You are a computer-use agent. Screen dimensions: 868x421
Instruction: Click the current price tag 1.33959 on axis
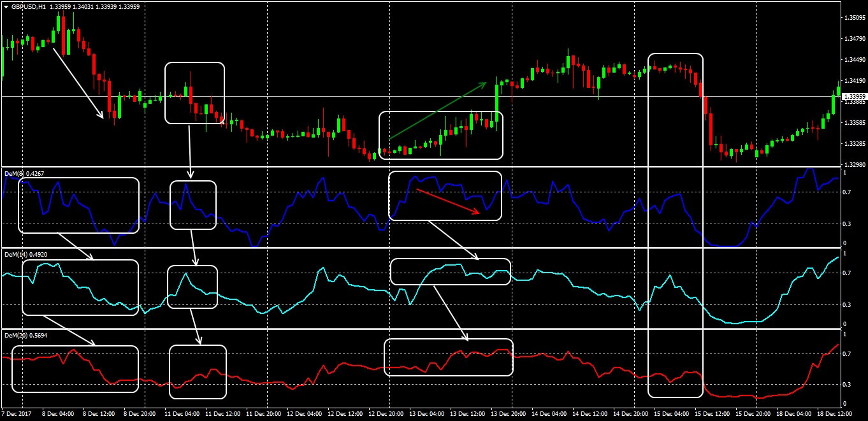pyautogui.click(x=854, y=97)
